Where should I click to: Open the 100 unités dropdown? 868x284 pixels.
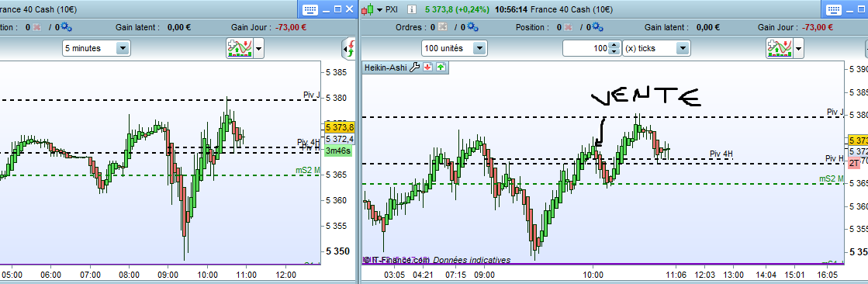tap(454, 48)
